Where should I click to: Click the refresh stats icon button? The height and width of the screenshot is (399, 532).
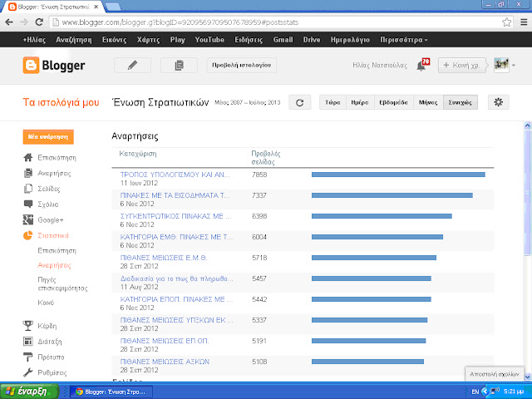click(x=299, y=102)
